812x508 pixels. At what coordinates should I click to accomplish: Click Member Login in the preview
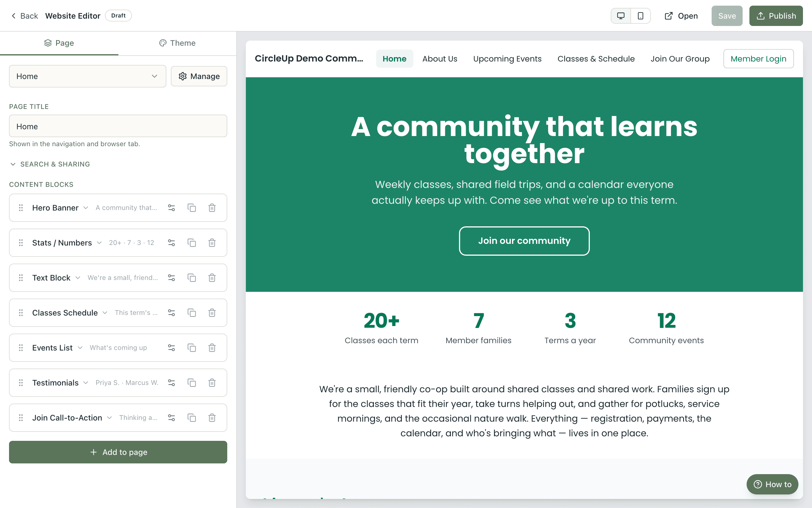click(758, 59)
